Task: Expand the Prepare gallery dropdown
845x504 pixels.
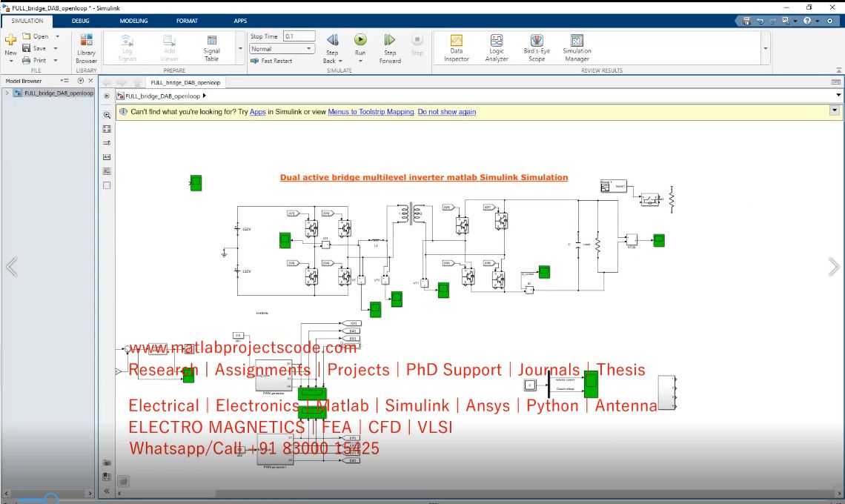Action: click(x=240, y=48)
